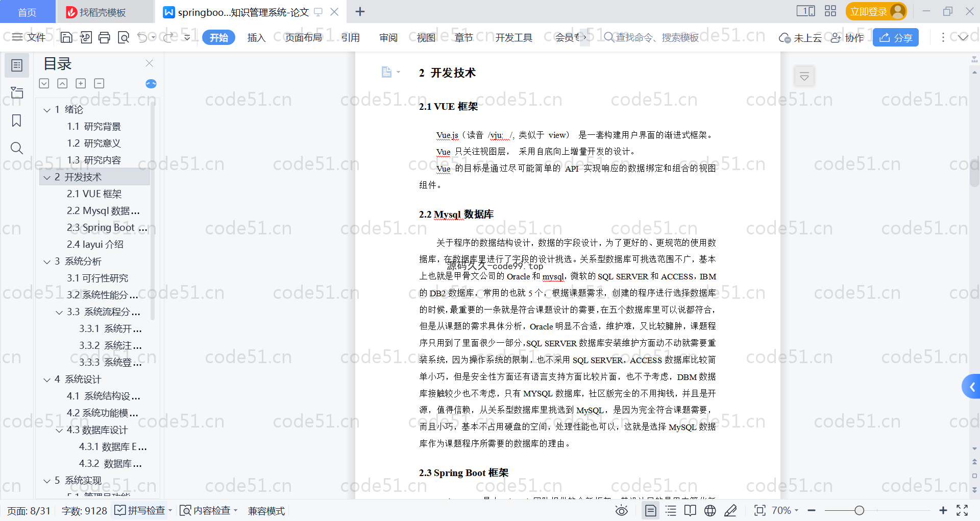
Task: Click the 立即登录 login button
Action: tap(876, 11)
